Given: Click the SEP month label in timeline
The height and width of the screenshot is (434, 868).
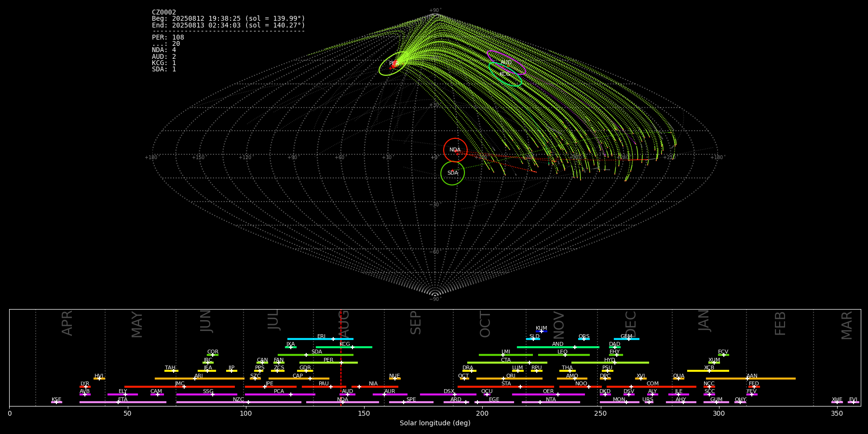Looking at the screenshot, I should 416,323.
